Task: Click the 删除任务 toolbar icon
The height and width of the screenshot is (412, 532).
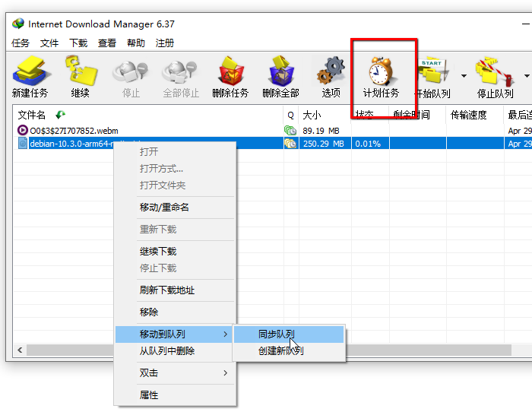Action: [230, 71]
